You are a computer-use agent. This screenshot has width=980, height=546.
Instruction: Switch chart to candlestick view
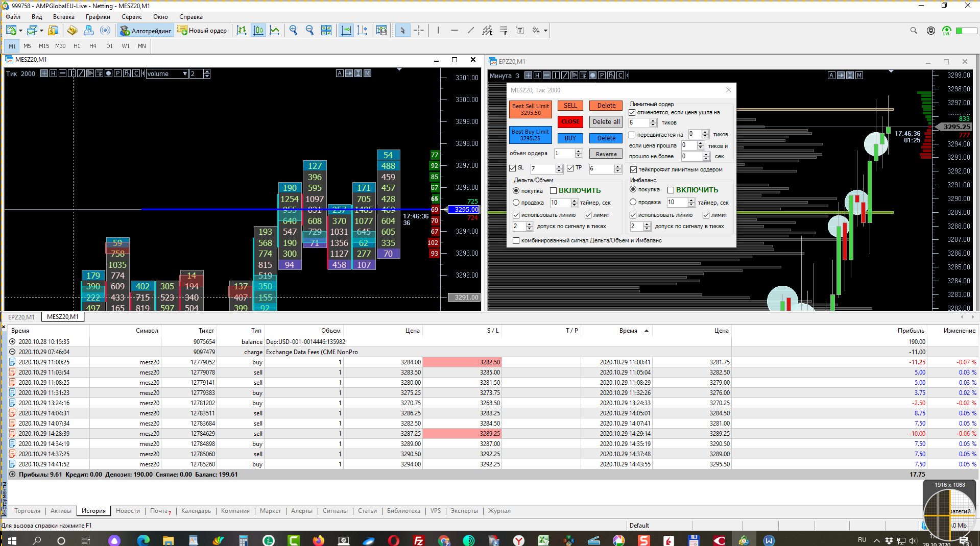pyautogui.click(x=258, y=31)
